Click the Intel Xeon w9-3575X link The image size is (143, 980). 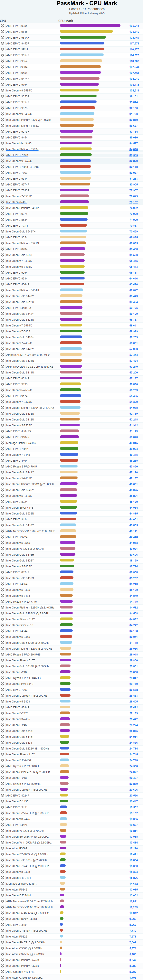[x=19, y=161]
